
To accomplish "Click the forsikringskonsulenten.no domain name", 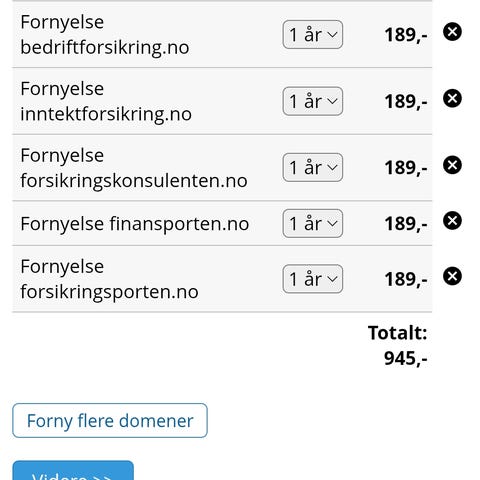I will 134,181.
